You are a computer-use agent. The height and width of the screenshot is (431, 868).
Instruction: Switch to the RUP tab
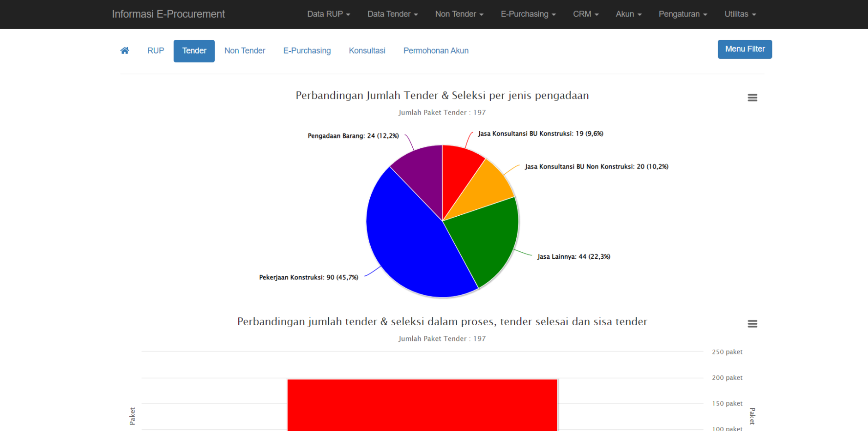[x=155, y=50]
